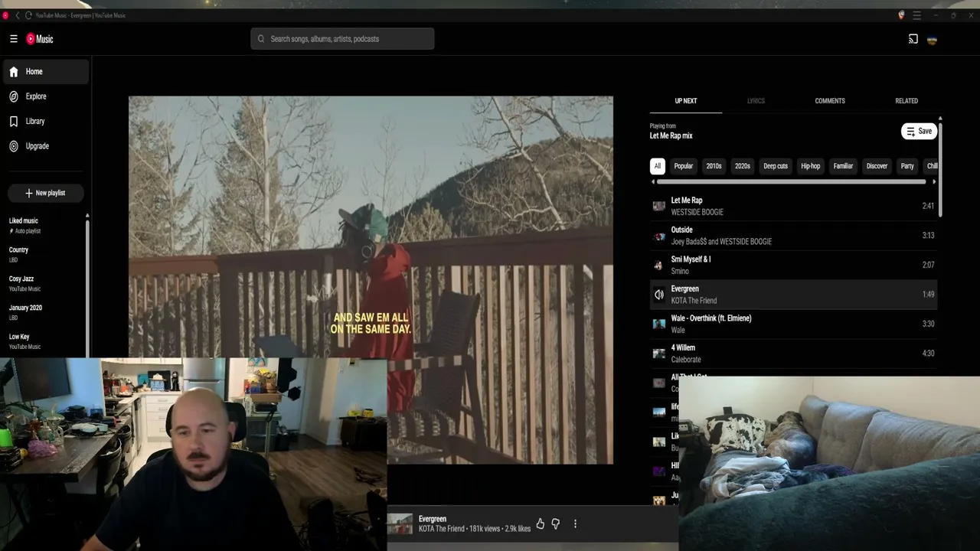
Task: Select the 2020s filter chip
Action: 742,166
